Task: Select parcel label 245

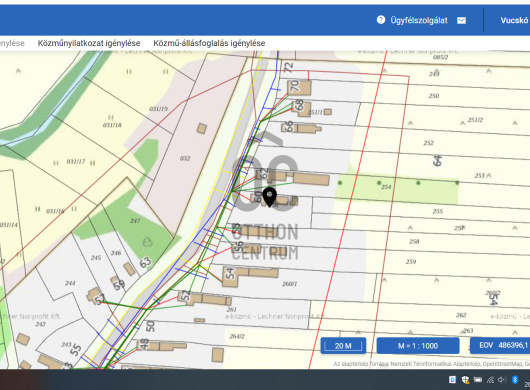Action: coord(96,258)
